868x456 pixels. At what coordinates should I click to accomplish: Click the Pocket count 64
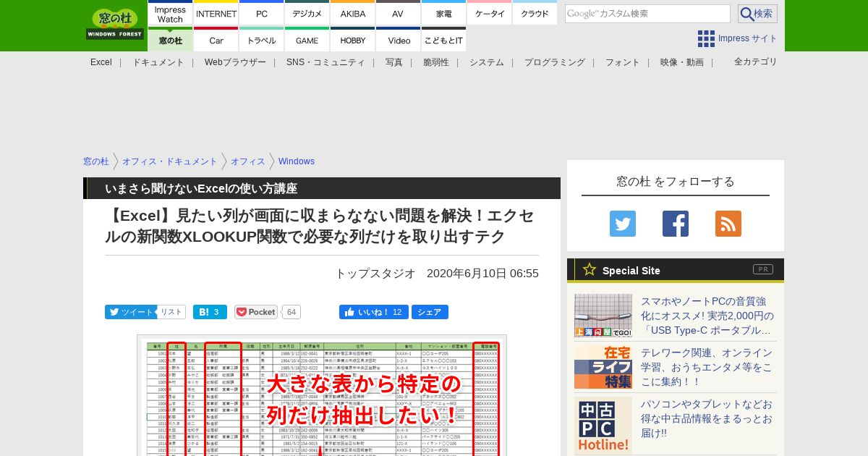pos(292,312)
